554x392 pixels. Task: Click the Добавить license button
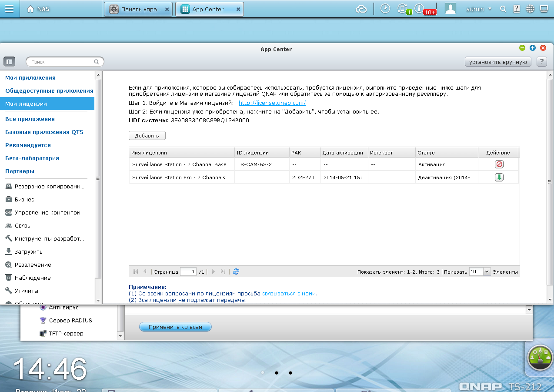point(147,136)
